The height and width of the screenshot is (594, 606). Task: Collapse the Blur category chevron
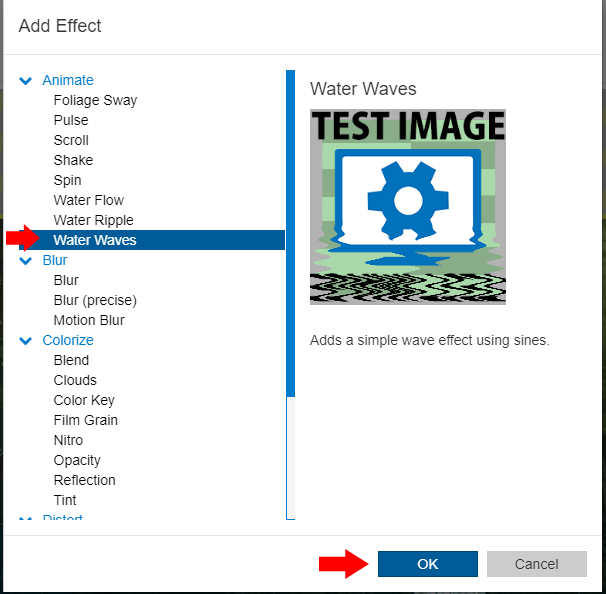pos(26,260)
